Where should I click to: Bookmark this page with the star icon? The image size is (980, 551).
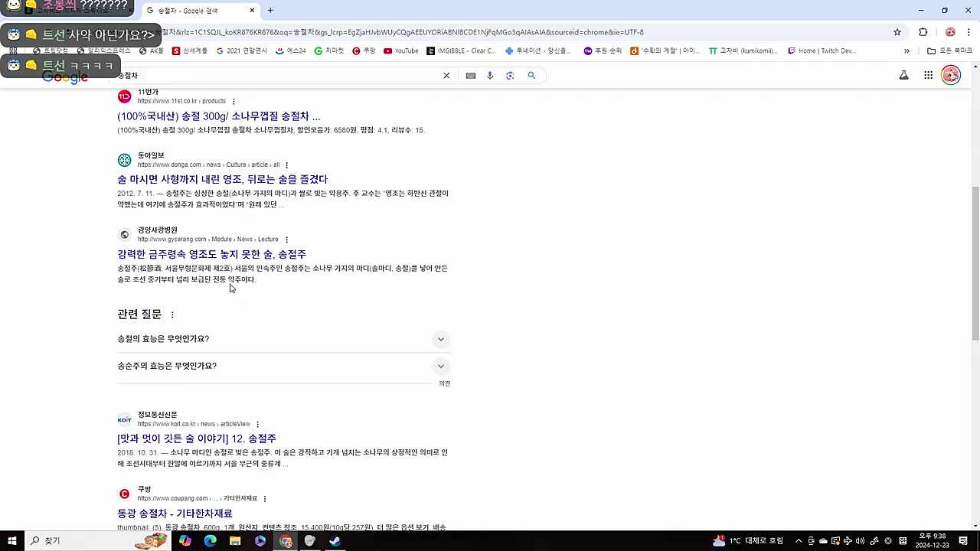pyautogui.click(x=897, y=32)
